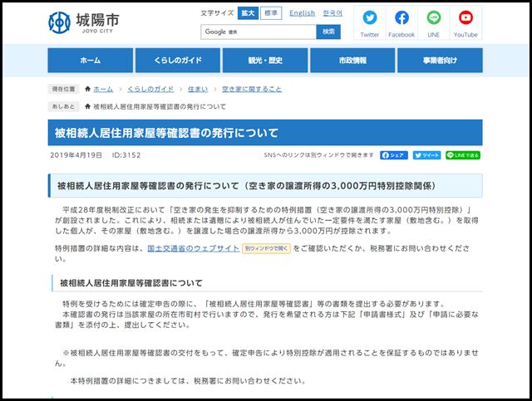This screenshot has width=532, height=401.
Task: Open the LINE social icon
Action: (434, 18)
